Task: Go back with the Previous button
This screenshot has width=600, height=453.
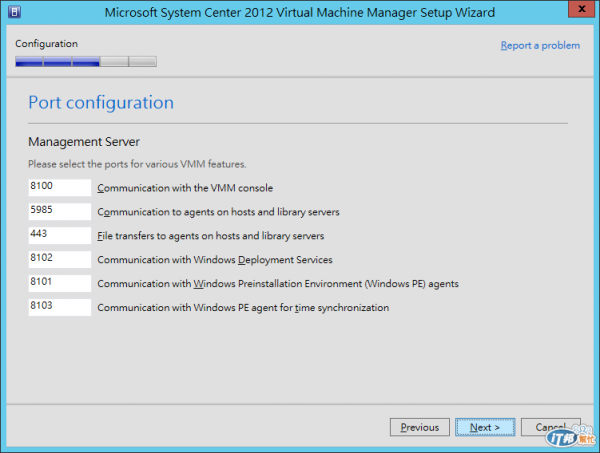Action: pos(419,427)
